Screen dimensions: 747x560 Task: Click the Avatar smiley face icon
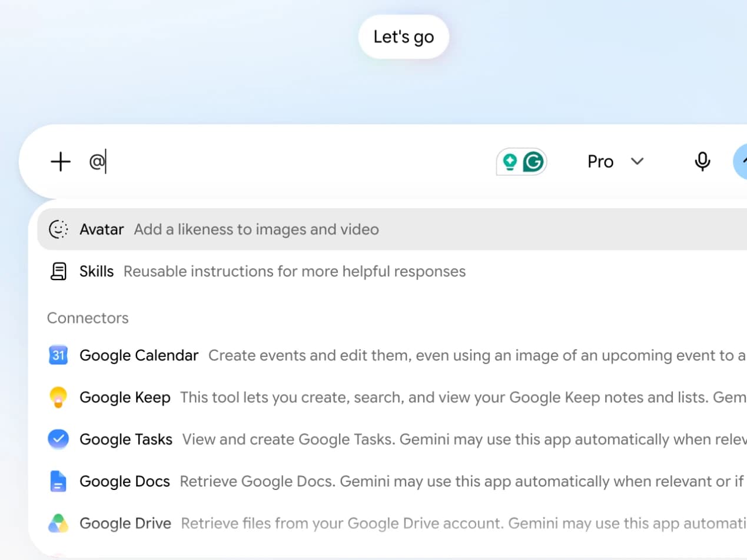[x=58, y=229]
